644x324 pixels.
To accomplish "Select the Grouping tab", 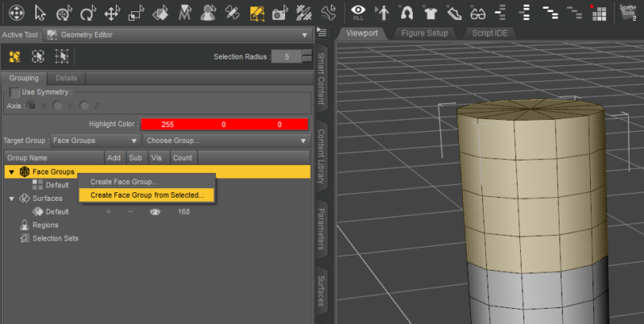I will click(24, 78).
